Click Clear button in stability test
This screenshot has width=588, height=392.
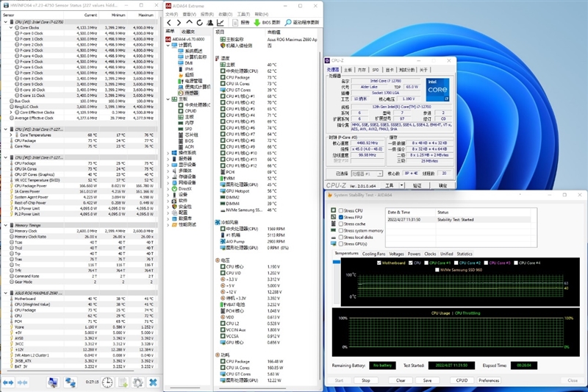pos(401,380)
